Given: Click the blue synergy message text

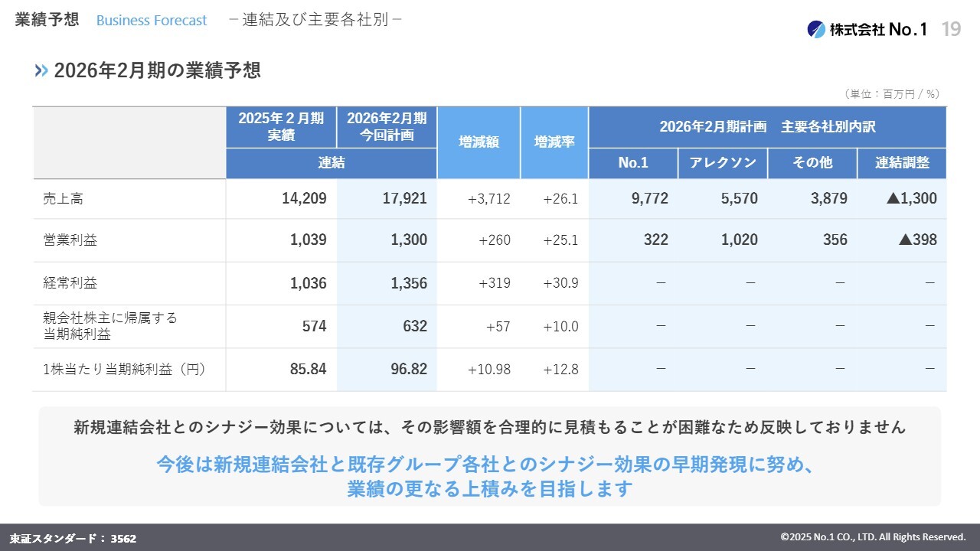Looking at the screenshot, I should (490, 476).
